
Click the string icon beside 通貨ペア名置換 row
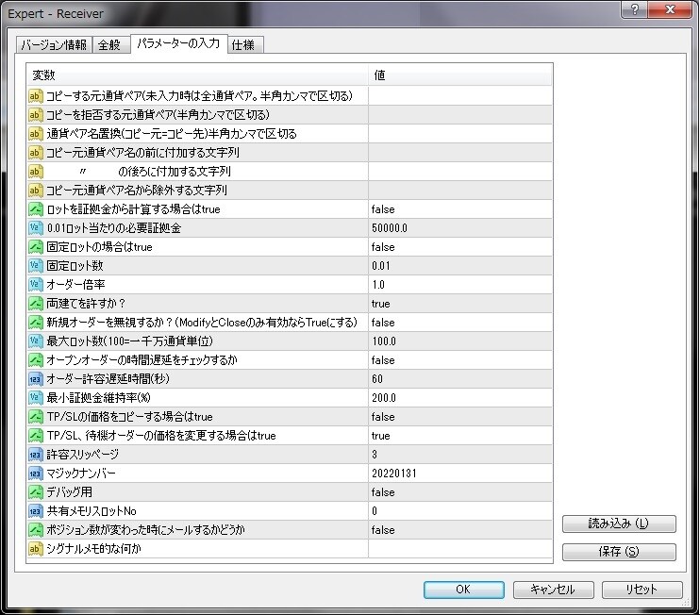click(35, 134)
